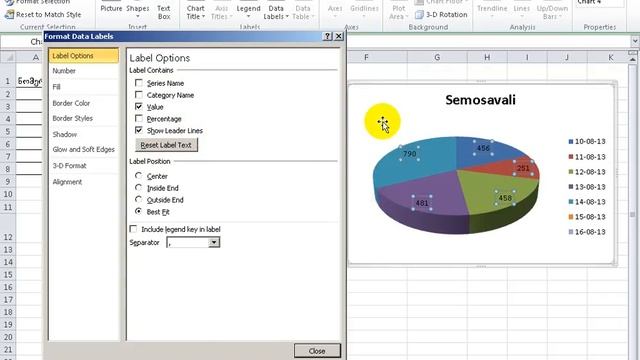Enable the Category Name checkbox

[x=139, y=95]
